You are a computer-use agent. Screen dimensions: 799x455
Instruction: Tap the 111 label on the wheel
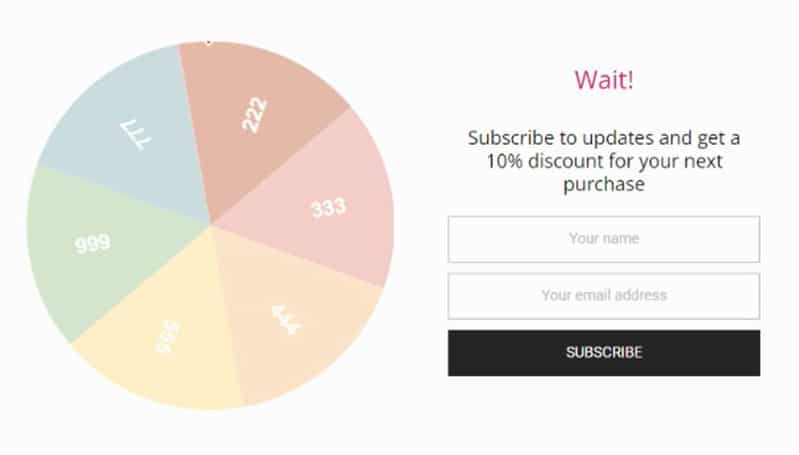pos(134,136)
